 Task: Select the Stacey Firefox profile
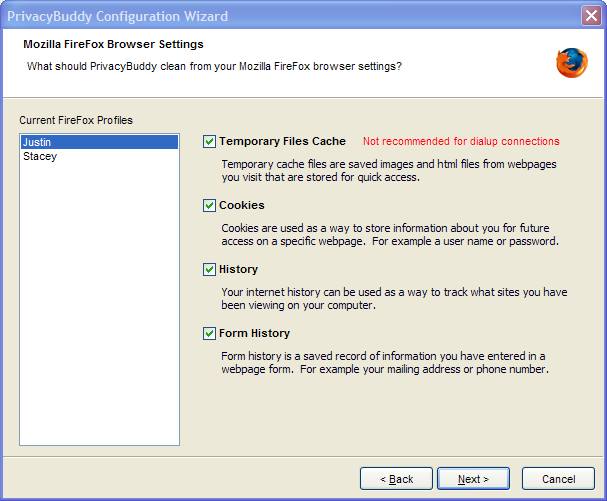(99, 156)
